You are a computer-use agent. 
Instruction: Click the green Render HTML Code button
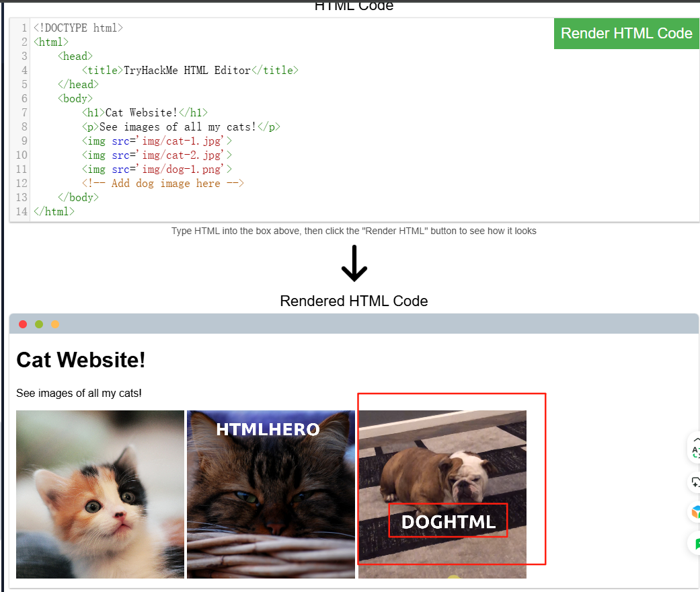[x=626, y=34]
